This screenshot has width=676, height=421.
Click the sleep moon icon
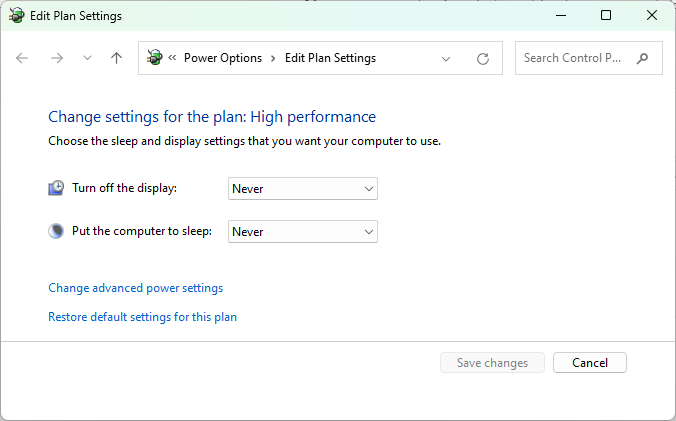pyautogui.click(x=56, y=231)
